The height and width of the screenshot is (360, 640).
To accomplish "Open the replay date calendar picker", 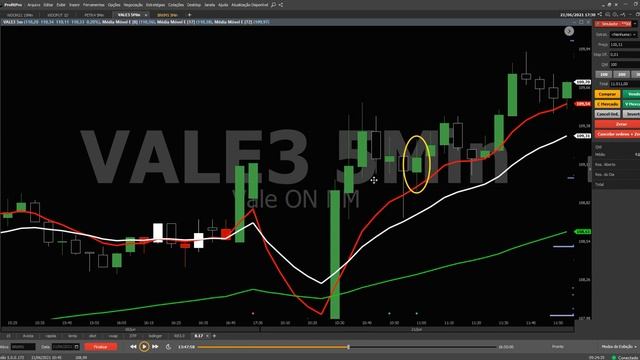I will click(76, 347).
